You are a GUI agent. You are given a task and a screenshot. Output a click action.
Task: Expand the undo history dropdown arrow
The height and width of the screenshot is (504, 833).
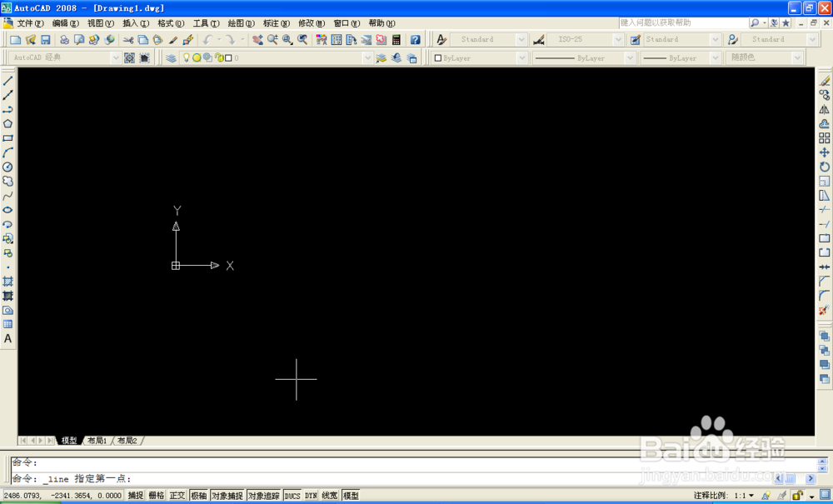click(x=218, y=40)
